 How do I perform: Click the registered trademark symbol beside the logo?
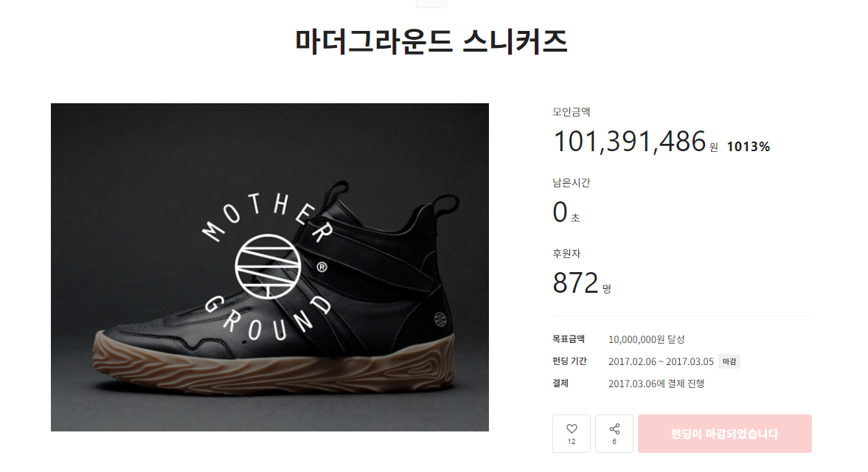[x=322, y=267]
